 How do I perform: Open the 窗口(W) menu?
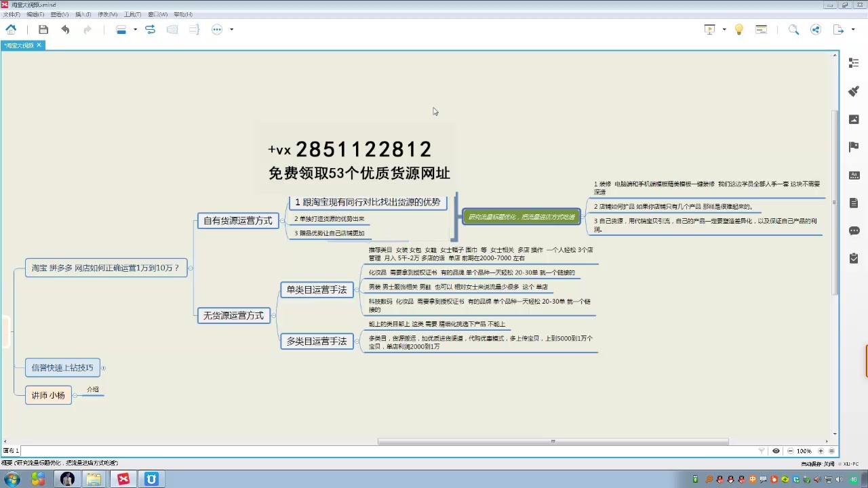157,14
